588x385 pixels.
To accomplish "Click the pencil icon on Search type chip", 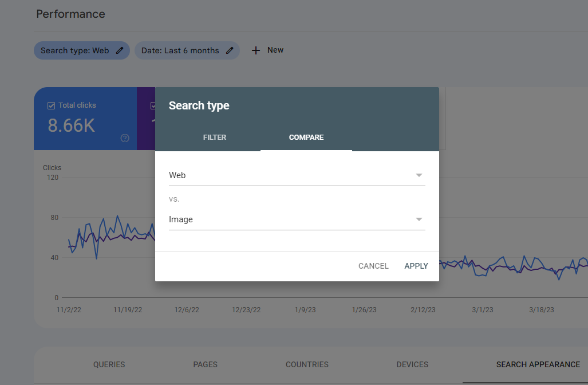I will (x=120, y=50).
